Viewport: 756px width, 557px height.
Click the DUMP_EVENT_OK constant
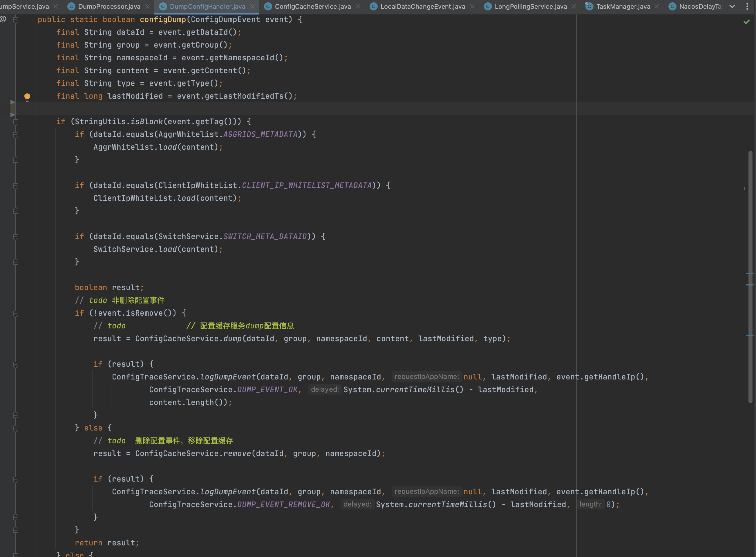point(267,390)
